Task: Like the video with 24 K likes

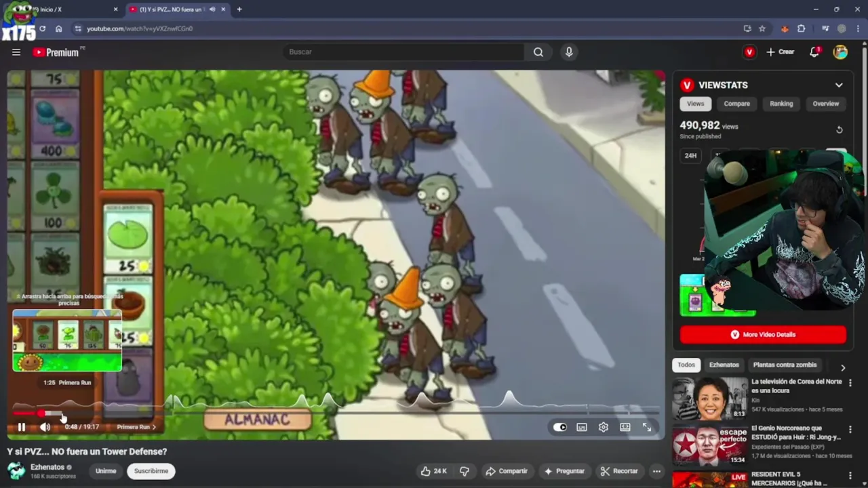Action: click(433, 471)
